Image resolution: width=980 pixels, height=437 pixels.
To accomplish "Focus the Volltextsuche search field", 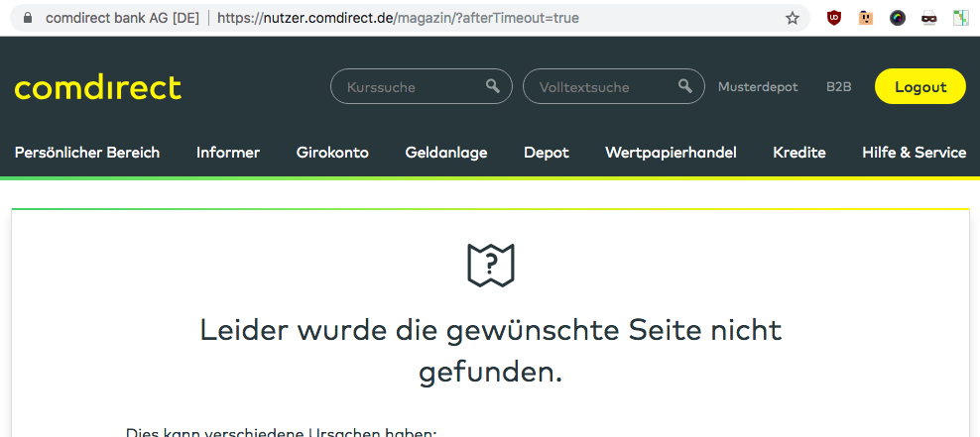I will [x=614, y=86].
